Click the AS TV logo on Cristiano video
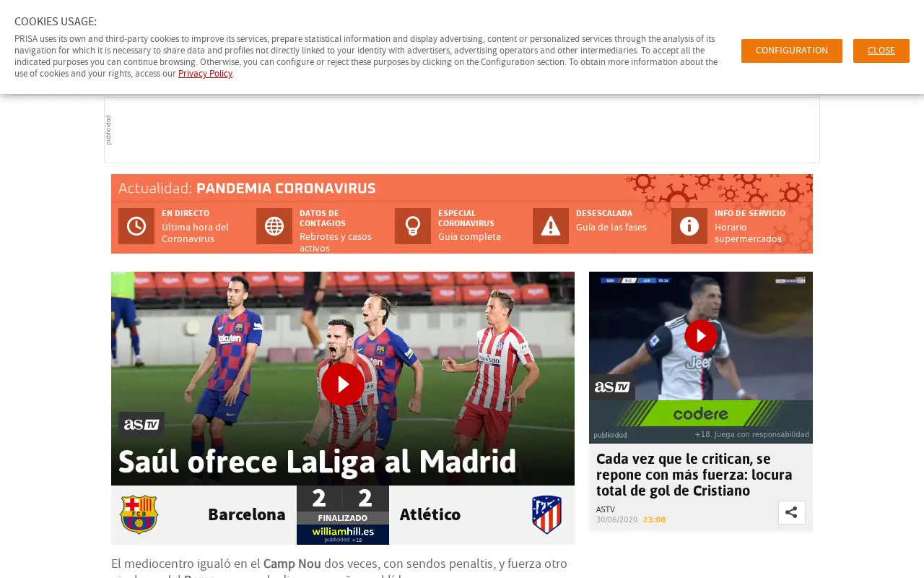 pyautogui.click(x=612, y=387)
